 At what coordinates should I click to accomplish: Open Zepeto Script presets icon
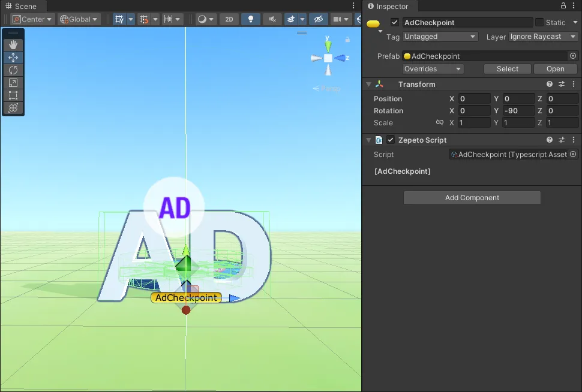pyautogui.click(x=562, y=140)
